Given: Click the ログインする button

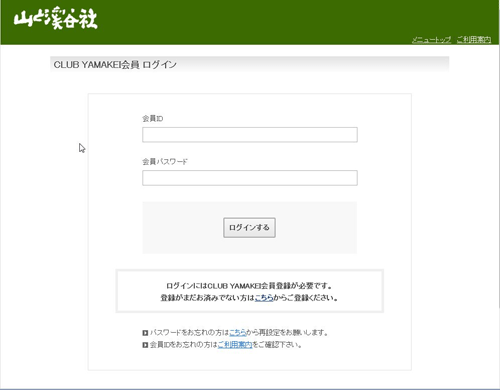Looking at the screenshot, I should coord(249,228).
